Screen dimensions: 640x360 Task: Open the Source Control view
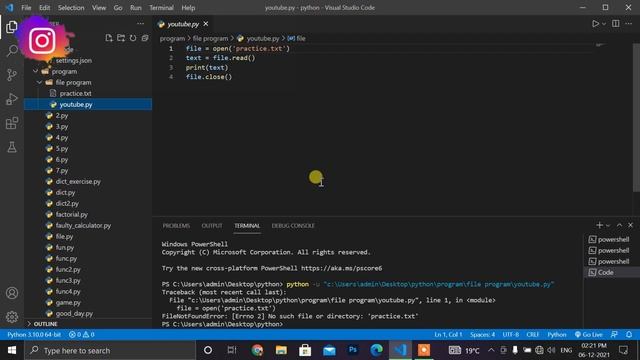coord(12,75)
